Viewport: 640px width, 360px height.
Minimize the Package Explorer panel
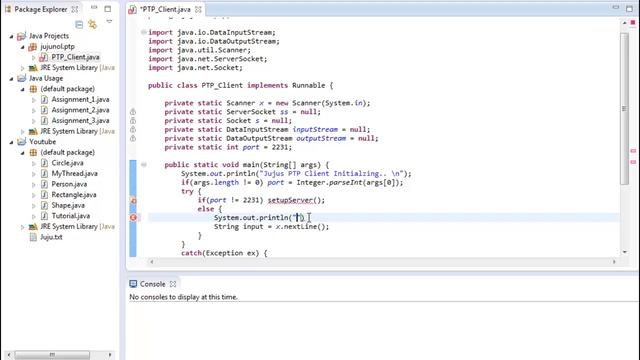tap(94, 8)
